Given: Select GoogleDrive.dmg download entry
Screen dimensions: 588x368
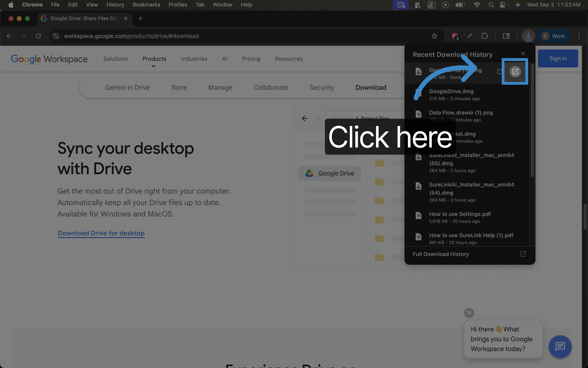Looking at the screenshot, I should [x=467, y=95].
